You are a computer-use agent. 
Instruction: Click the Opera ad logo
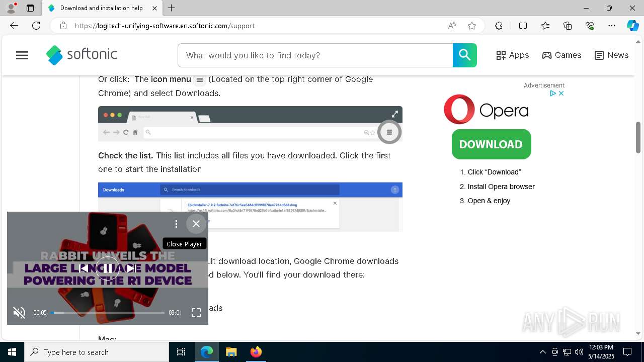click(486, 110)
